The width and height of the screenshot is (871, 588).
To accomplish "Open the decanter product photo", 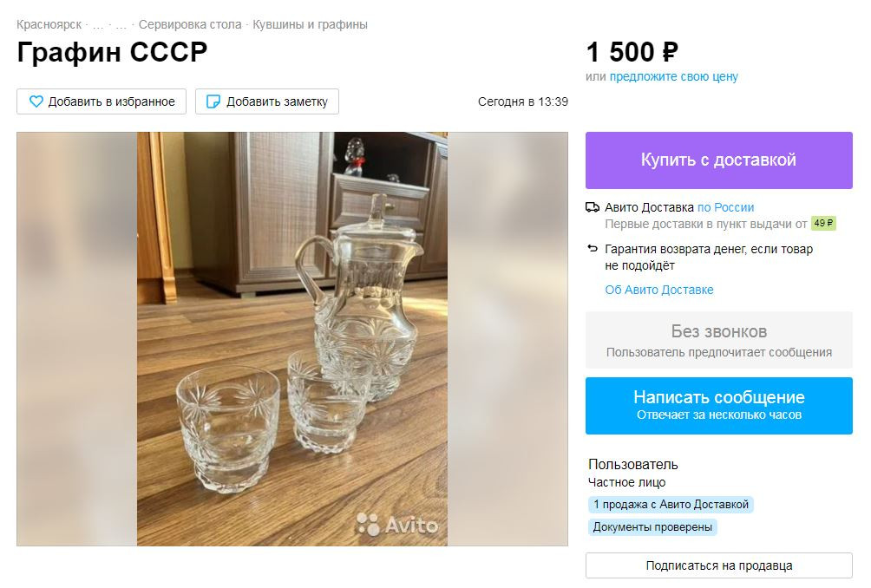I will [291, 338].
